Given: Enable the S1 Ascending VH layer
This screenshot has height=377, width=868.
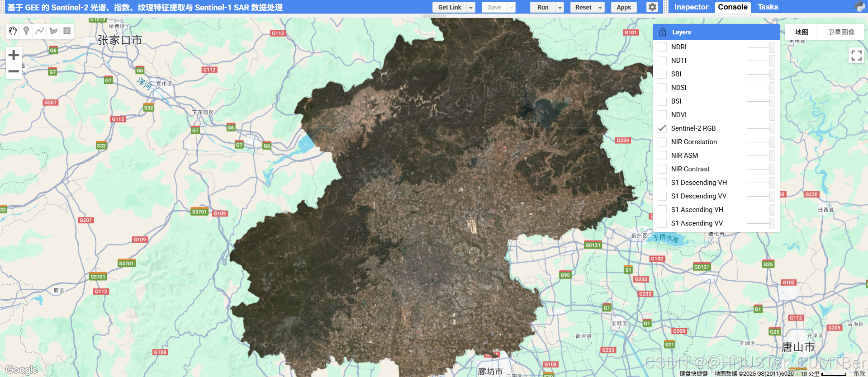Looking at the screenshot, I should click(662, 210).
